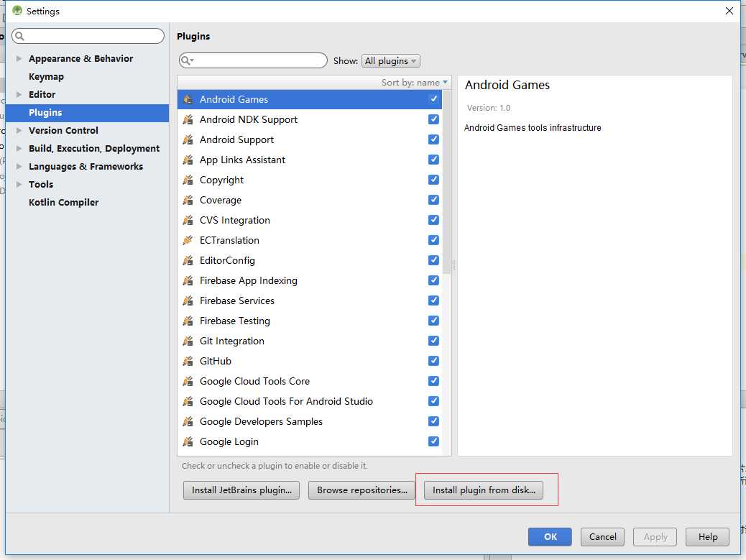The height and width of the screenshot is (560, 746).
Task: Click the Copyright plugin icon
Action: (188, 180)
